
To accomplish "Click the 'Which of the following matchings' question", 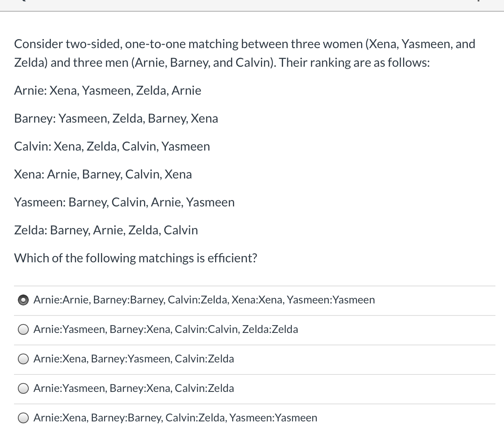I will pos(136,258).
